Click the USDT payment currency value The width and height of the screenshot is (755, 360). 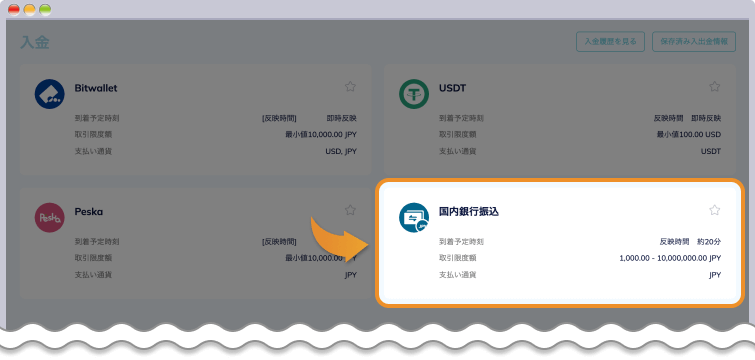[x=711, y=152]
